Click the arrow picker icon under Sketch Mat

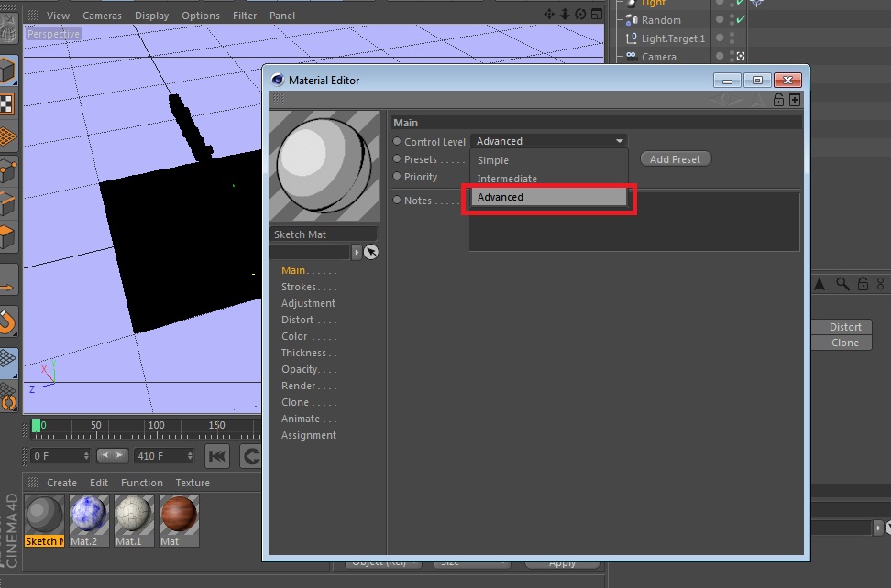371,252
